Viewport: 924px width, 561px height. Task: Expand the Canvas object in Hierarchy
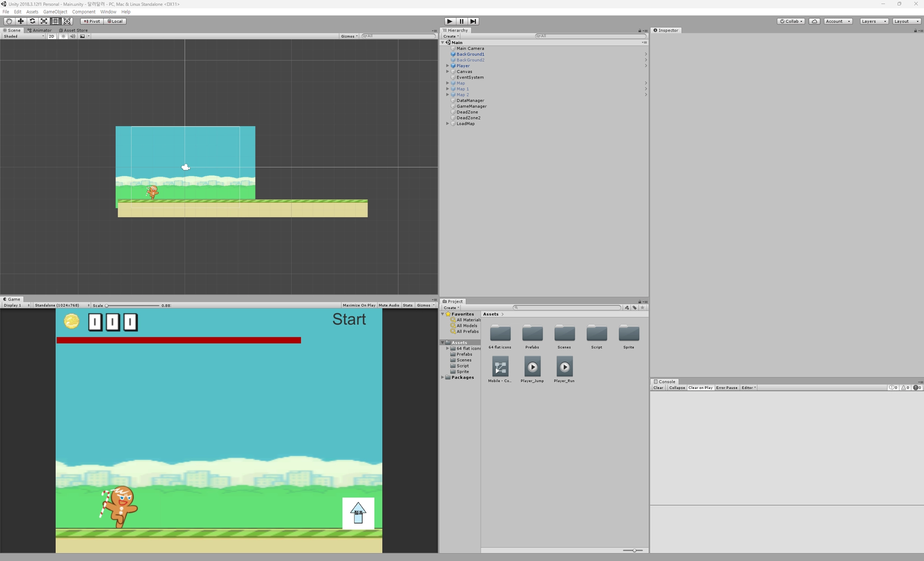[x=448, y=72]
